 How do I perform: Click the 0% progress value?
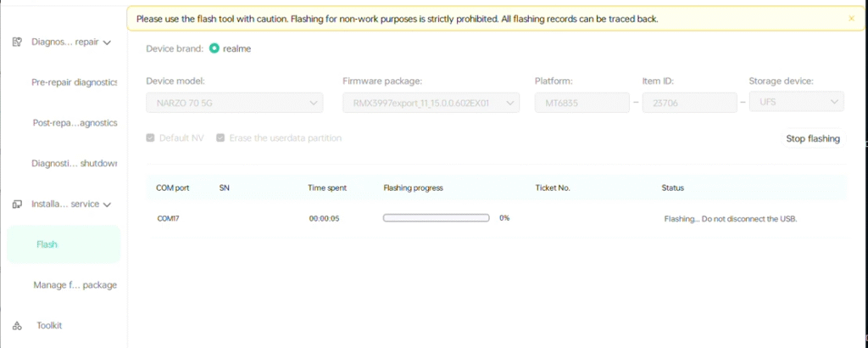point(504,218)
